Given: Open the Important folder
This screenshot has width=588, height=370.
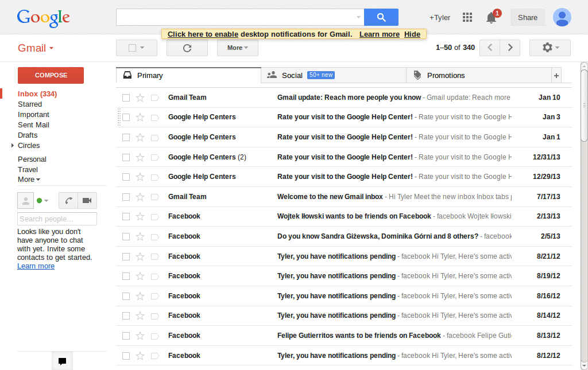Looking at the screenshot, I should (33, 115).
